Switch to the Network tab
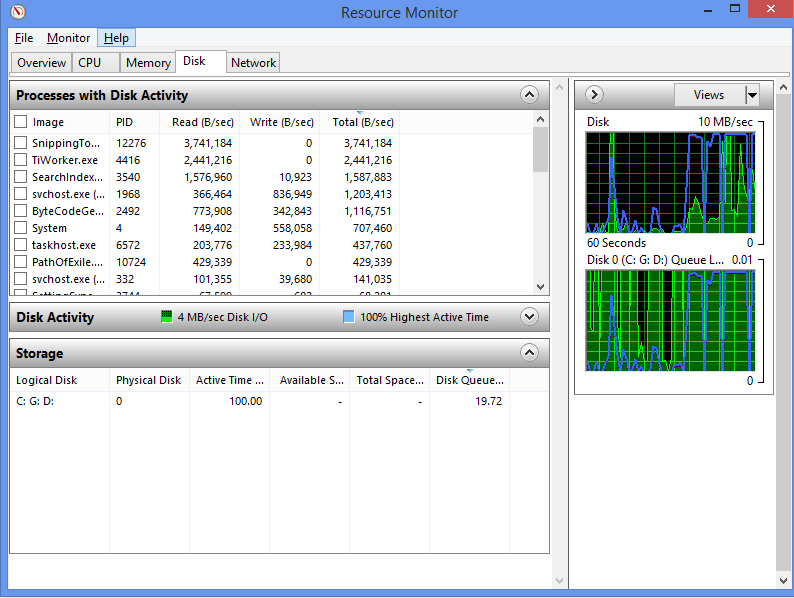 tap(253, 63)
